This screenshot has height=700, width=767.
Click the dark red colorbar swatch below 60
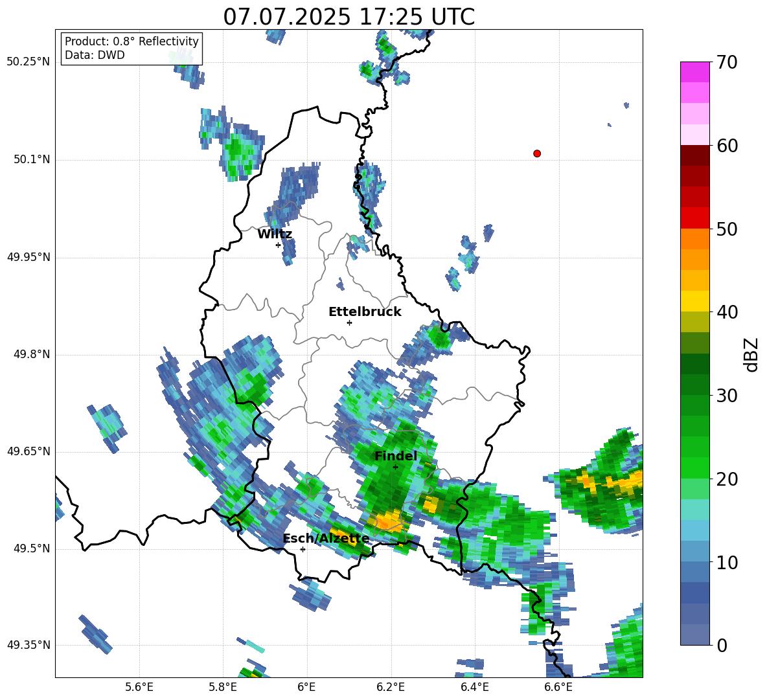pos(694,156)
